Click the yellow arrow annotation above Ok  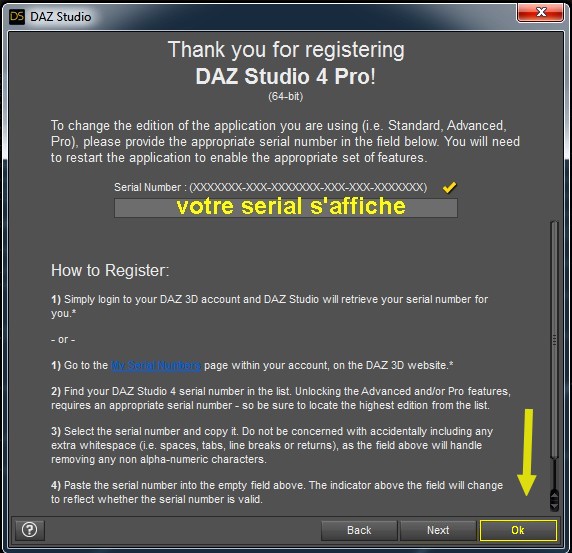(x=526, y=452)
